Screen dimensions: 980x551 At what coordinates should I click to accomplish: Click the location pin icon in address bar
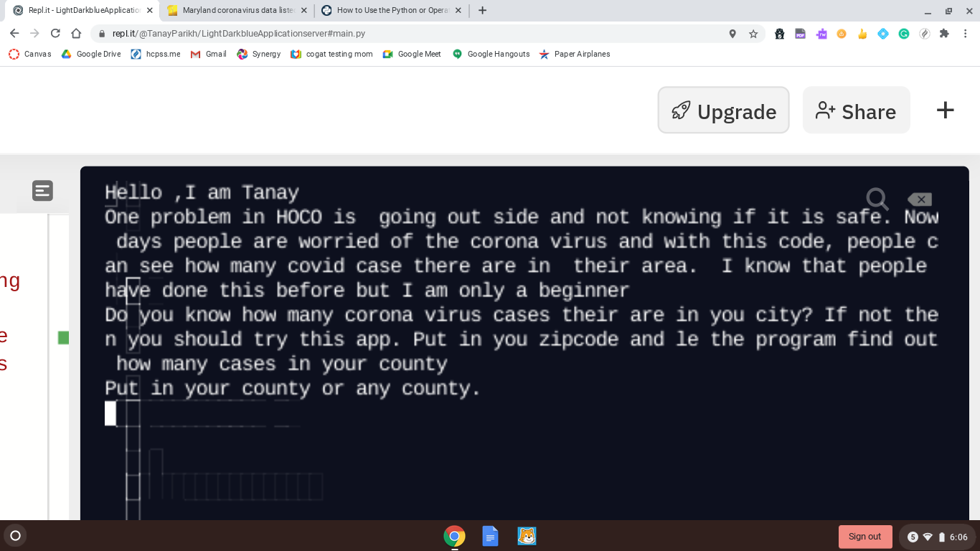[x=732, y=34]
